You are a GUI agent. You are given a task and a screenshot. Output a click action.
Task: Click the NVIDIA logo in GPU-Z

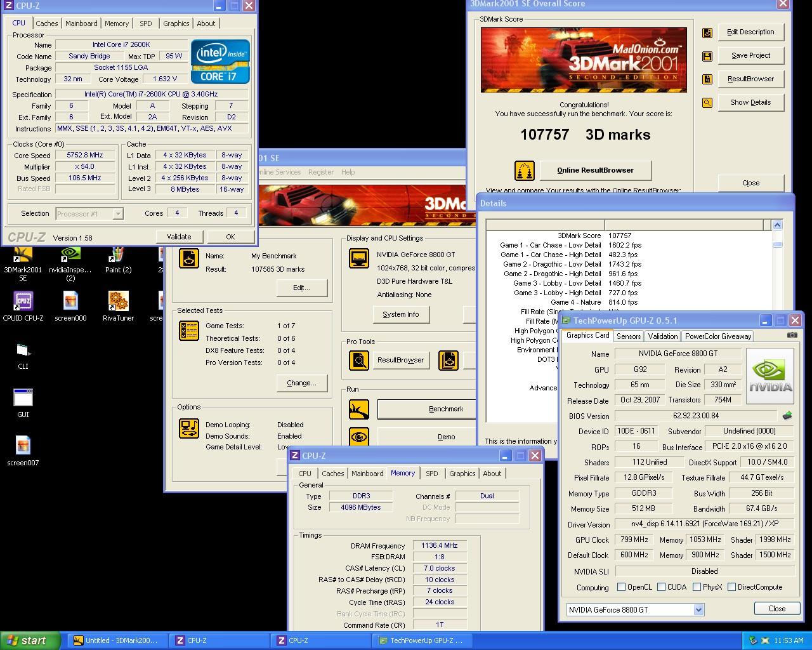(x=770, y=376)
